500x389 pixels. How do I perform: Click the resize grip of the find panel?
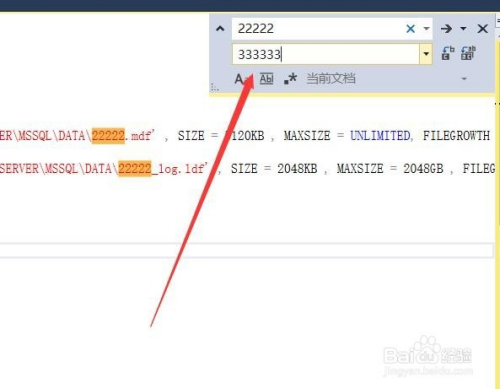(215, 88)
